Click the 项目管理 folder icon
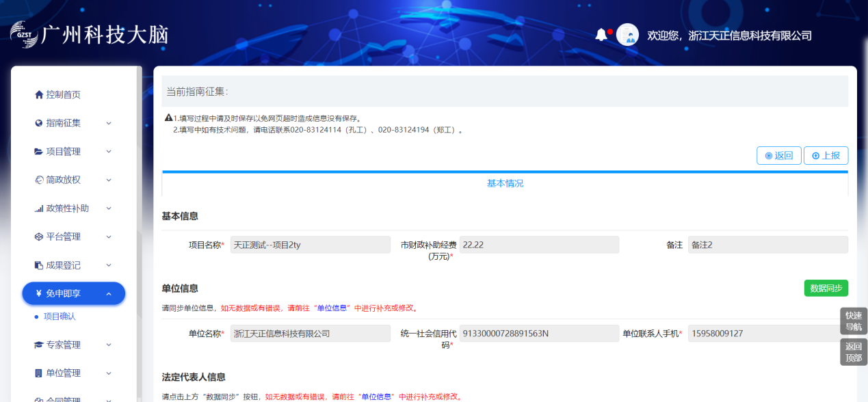Screen dimensions: 868x402 [39, 152]
